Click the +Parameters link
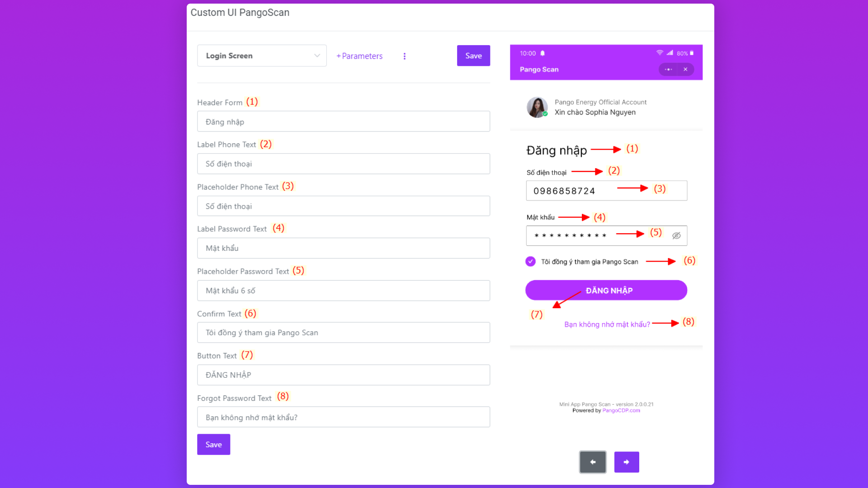Screen dimensions: 868x488 [x=359, y=56]
